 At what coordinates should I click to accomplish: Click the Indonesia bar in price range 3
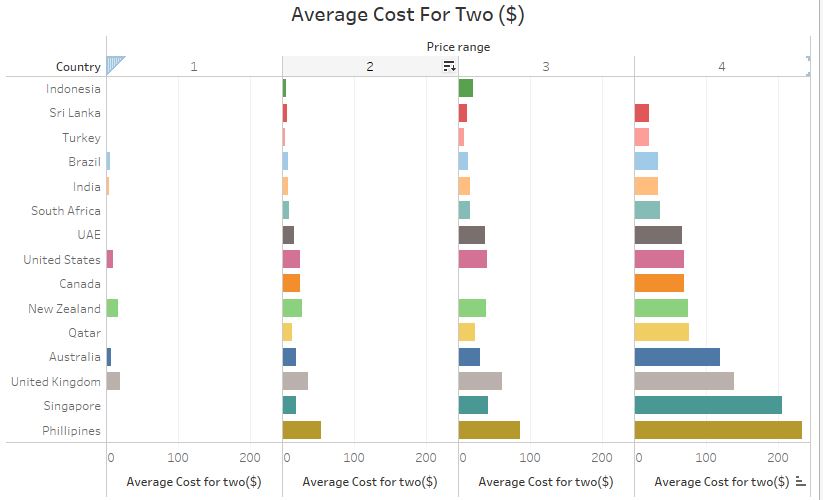coord(466,88)
